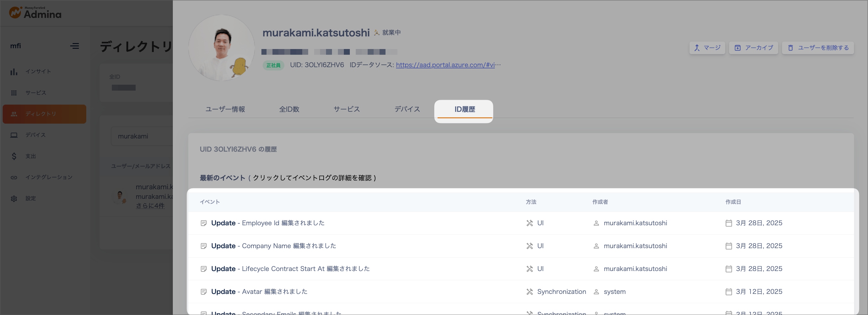
Task: Click the tools icon beside Avatar Synchronization
Action: (530, 292)
